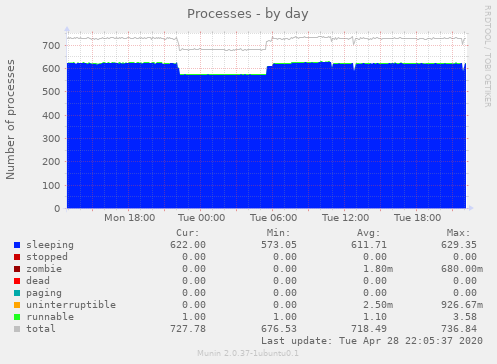Click the orange uninterruptible legend swatch
Viewport: 497px width, 364px height.
(x=17, y=305)
